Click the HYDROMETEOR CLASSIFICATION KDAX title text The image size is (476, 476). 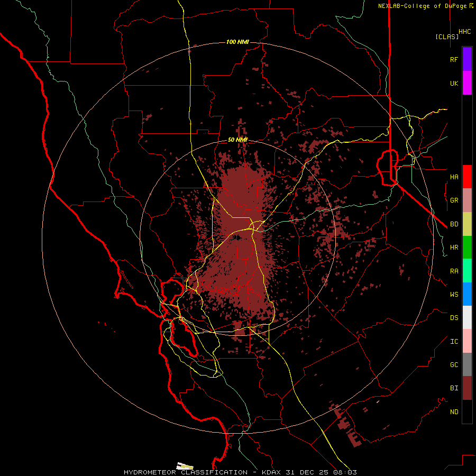pyautogui.click(x=240, y=472)
